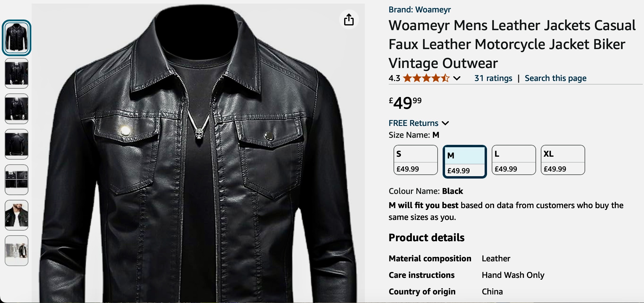This screenshot has width=644, height=303.
Task: Click the share icon on product image
Action: [349, 20]
